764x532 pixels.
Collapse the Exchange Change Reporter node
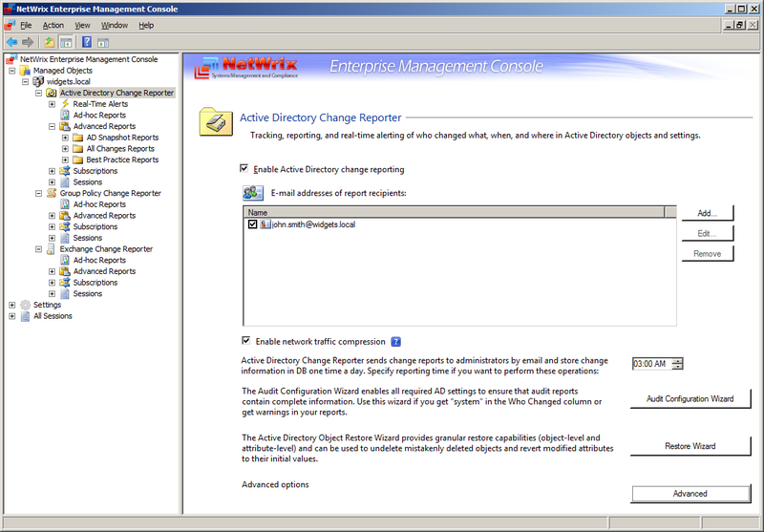(38, 249)
